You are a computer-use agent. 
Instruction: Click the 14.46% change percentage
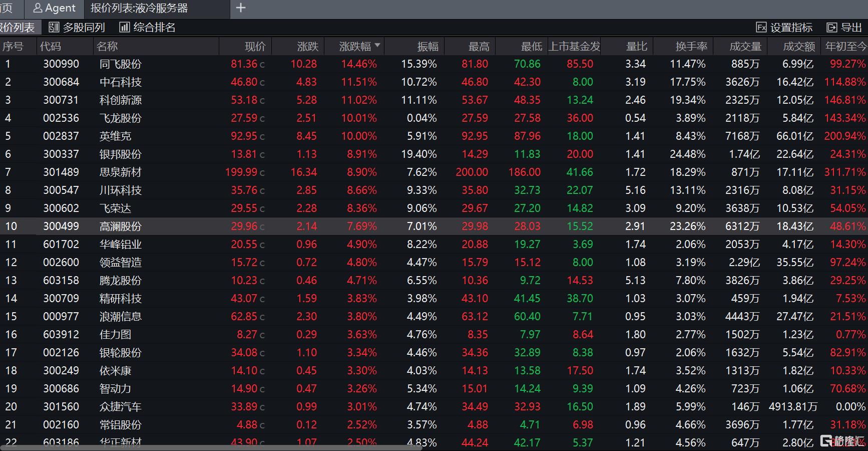359,64
